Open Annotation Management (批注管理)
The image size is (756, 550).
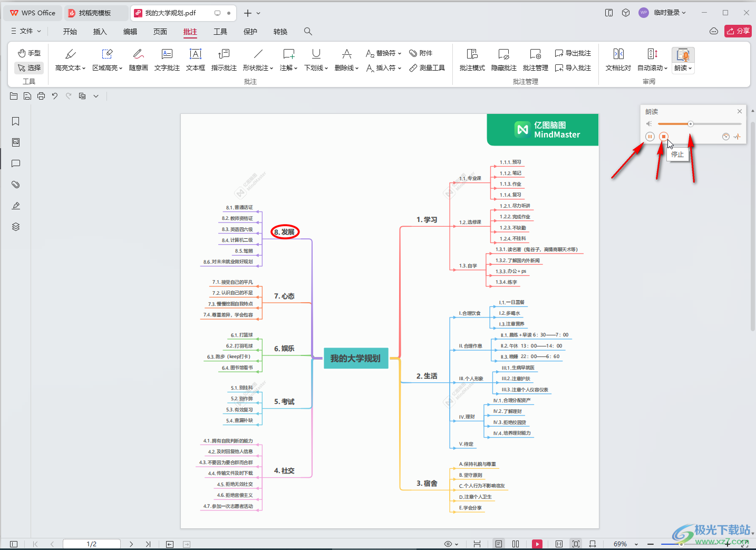coord(535,60)
